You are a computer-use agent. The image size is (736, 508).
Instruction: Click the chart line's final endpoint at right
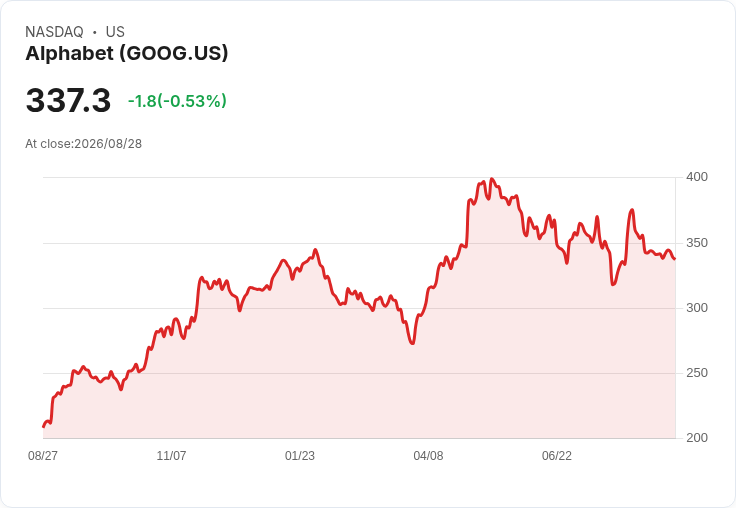pyautogui.click(x=675, y=259)
